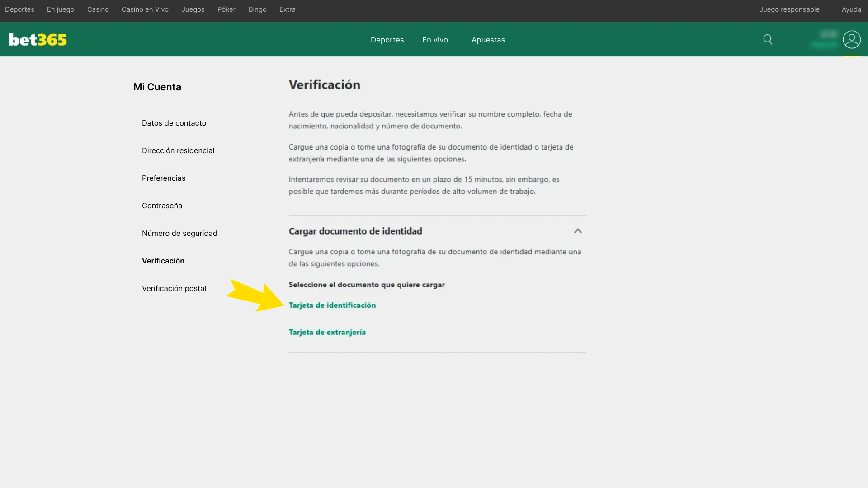Open the Apuestas dropdown area
868x488 pixels.
[x=488, y=40]
